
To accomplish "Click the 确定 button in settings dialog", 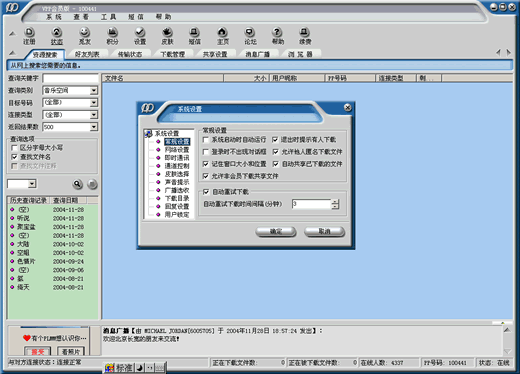I will click(x=276, y=231).
